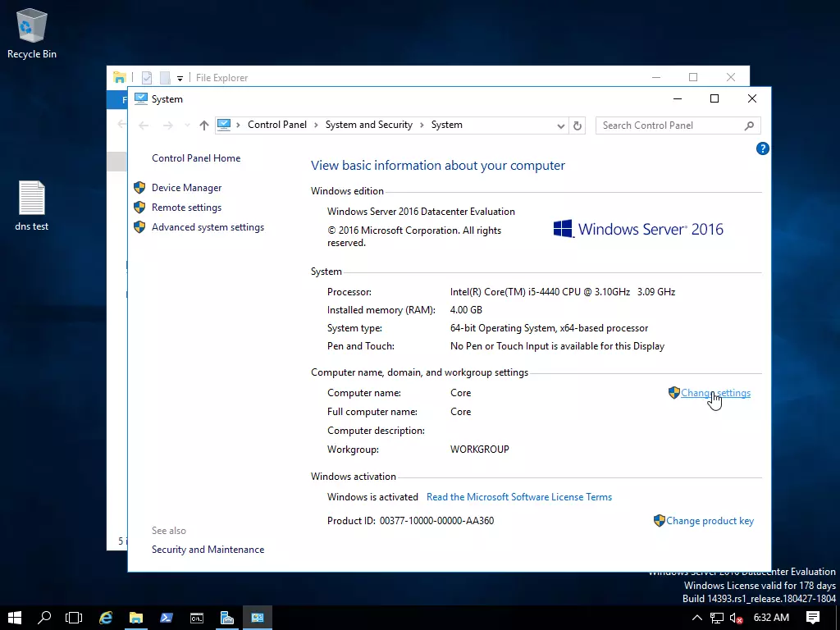
Task: Open File Explorer's Customize Quick Access Toolbar arrow
Action: [x=180, y=78]
